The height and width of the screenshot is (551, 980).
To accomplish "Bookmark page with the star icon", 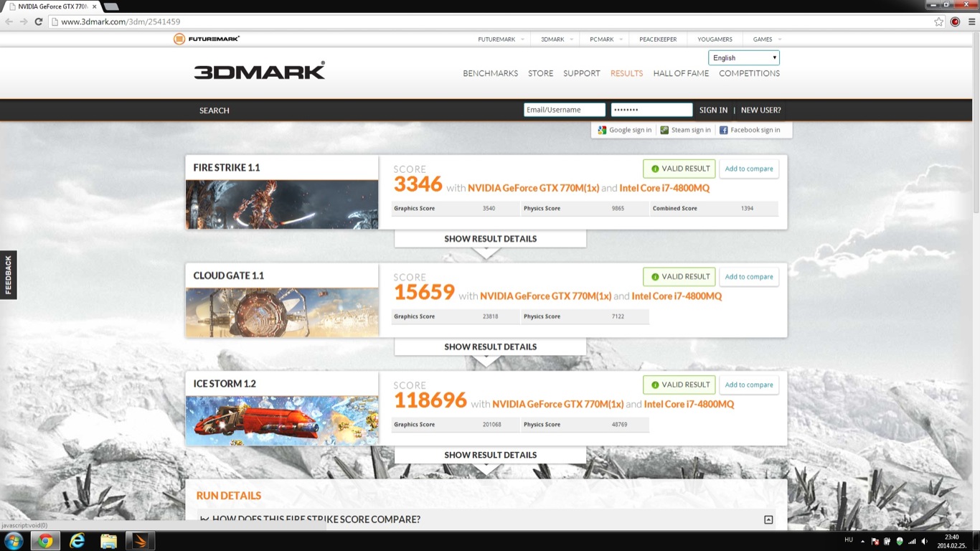I will (938, 22).
